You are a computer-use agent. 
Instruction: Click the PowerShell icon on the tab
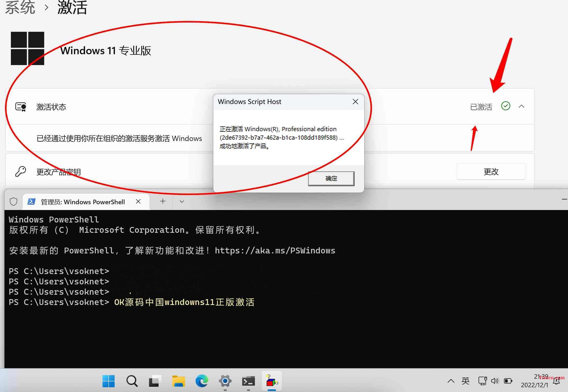[x=31, y=202]
